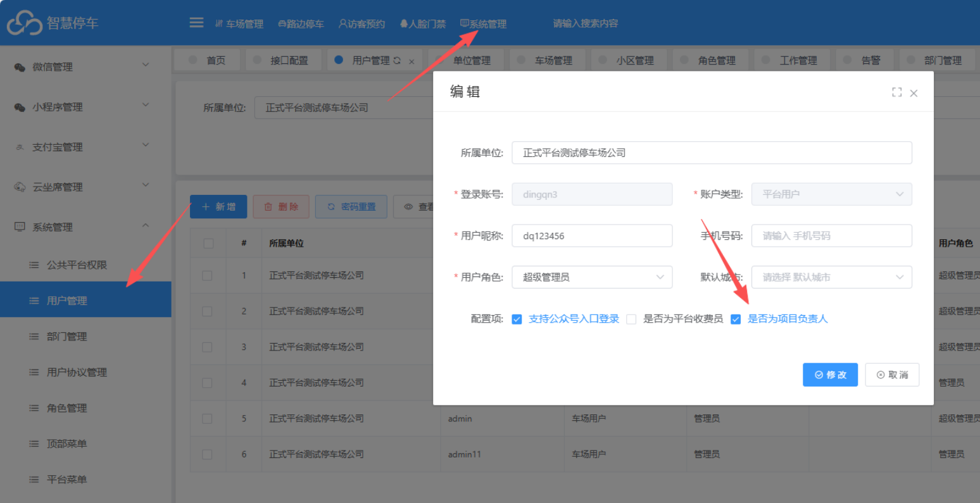The width and height of the screenshot is (980, 503).
Task: Toggle the select-all checkbox in table header
Action: (x=208, y=243)
